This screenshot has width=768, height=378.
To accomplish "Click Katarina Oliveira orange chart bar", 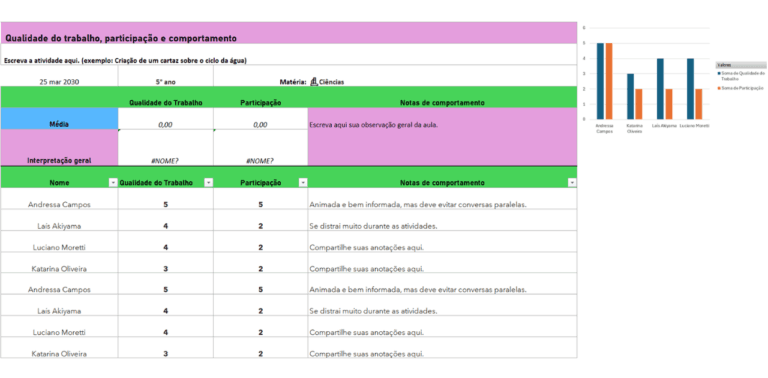I will click(639, 104).
